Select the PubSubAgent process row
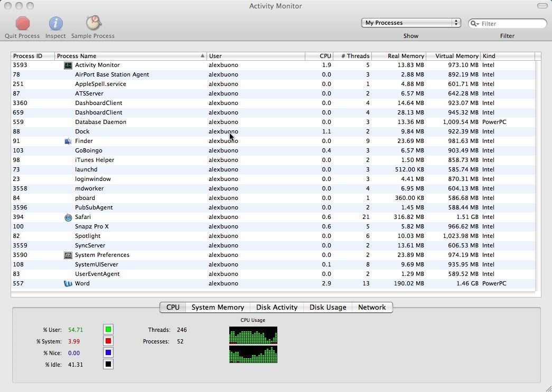552x392 pixels. click(x=273, y=207)
